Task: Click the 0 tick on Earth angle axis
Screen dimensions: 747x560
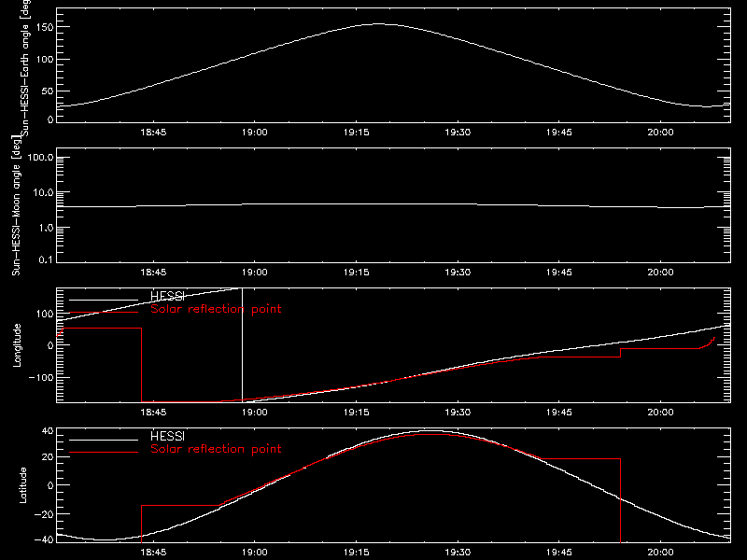Action: [x=50, y=119]
